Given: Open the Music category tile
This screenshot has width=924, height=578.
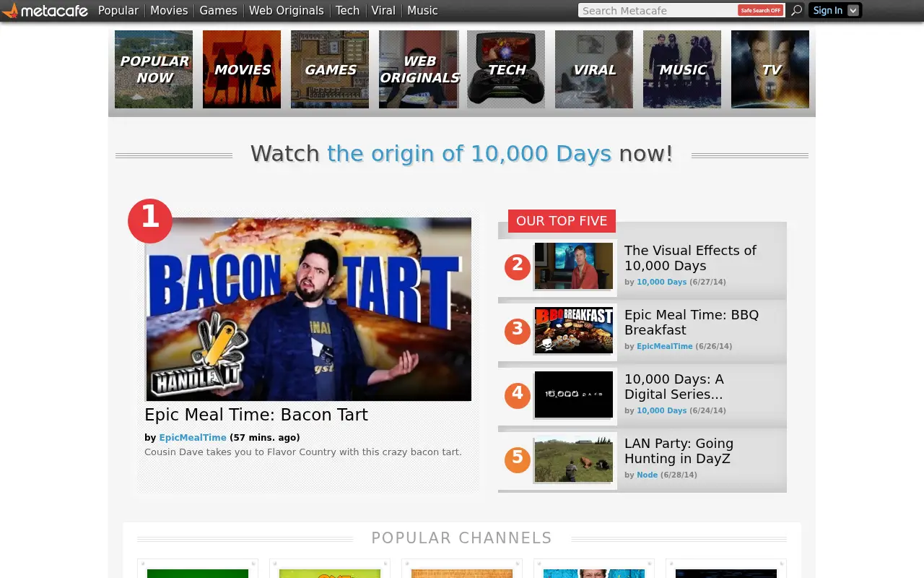Looking at the screenshot, I should tap(682, 69).
